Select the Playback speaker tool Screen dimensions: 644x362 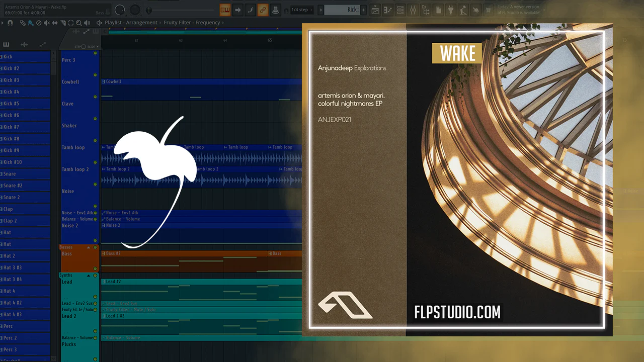coord(87,23)
